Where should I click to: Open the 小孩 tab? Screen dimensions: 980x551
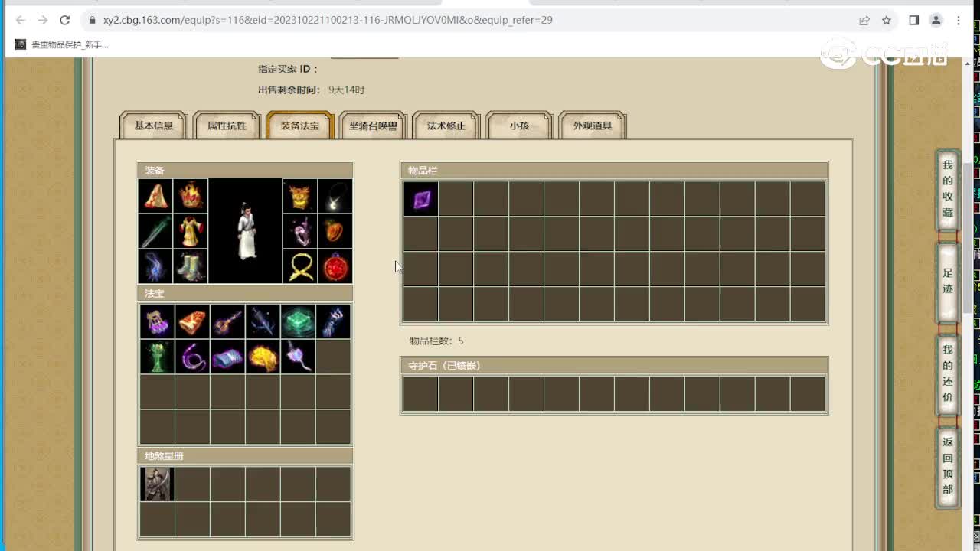click(x=519, y=126)
